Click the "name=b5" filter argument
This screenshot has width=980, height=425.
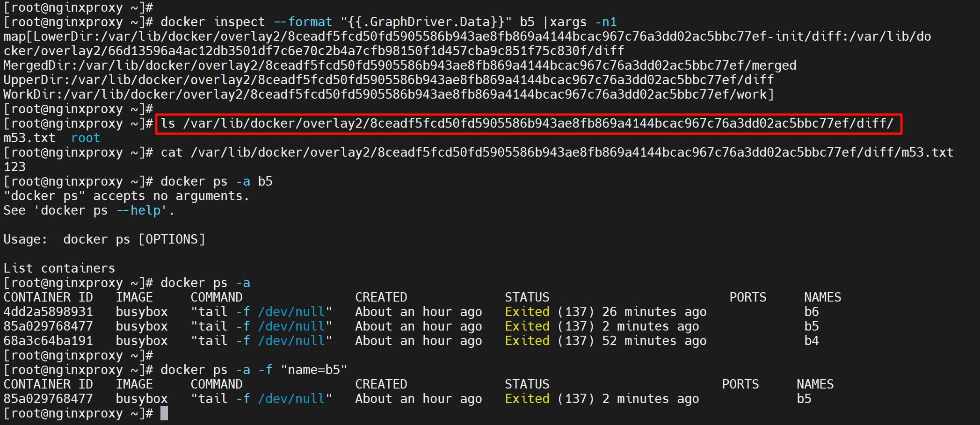point(314,370)
